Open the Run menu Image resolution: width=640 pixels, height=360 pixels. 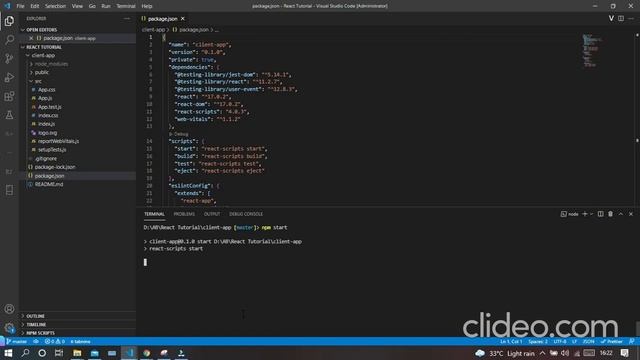click(106, 6)
